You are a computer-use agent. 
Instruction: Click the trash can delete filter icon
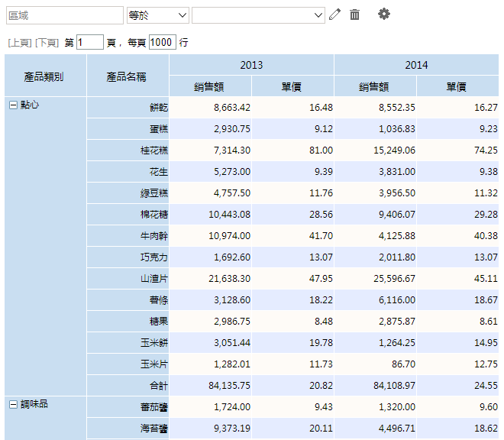(x=354, y=15)
